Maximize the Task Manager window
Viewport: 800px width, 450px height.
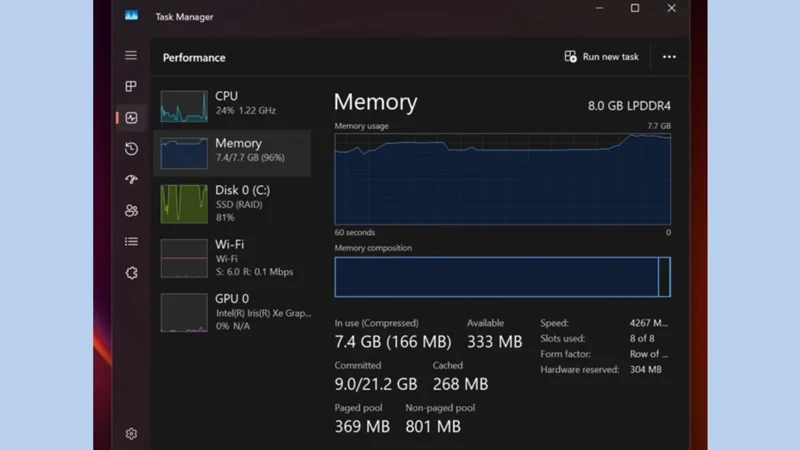click(x=635, y=8)
